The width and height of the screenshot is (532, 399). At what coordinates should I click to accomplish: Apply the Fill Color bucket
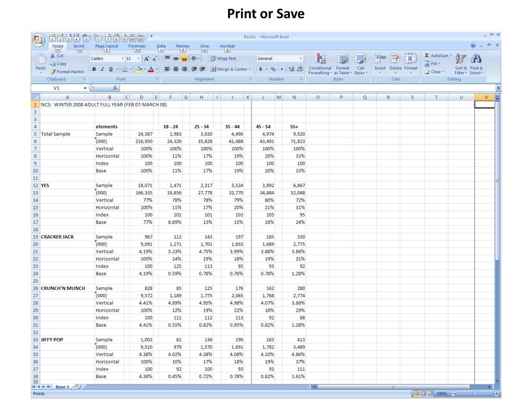pos(138,69)
